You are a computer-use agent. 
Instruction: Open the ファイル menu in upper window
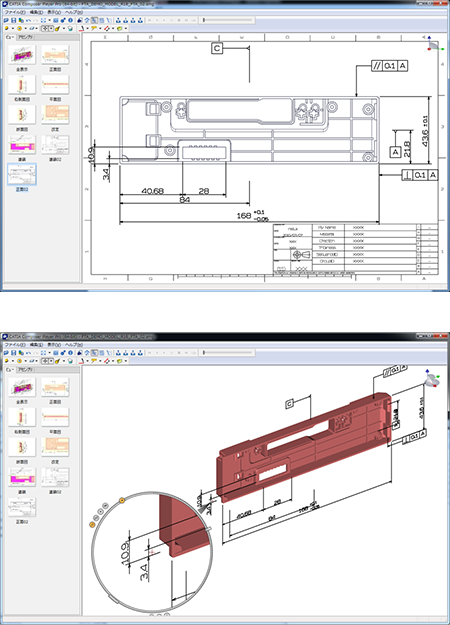(15, 12)
